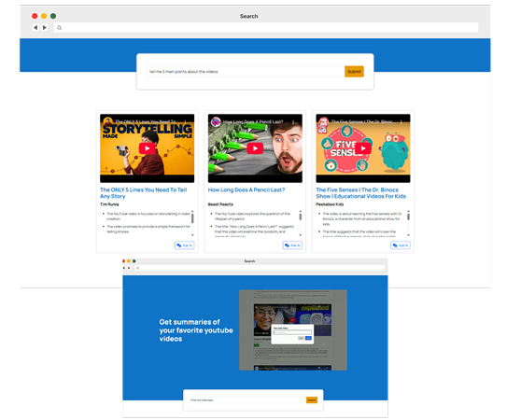Click Submit button in the lower landing page
Screen dimensions: 521x420
[311, 400]
